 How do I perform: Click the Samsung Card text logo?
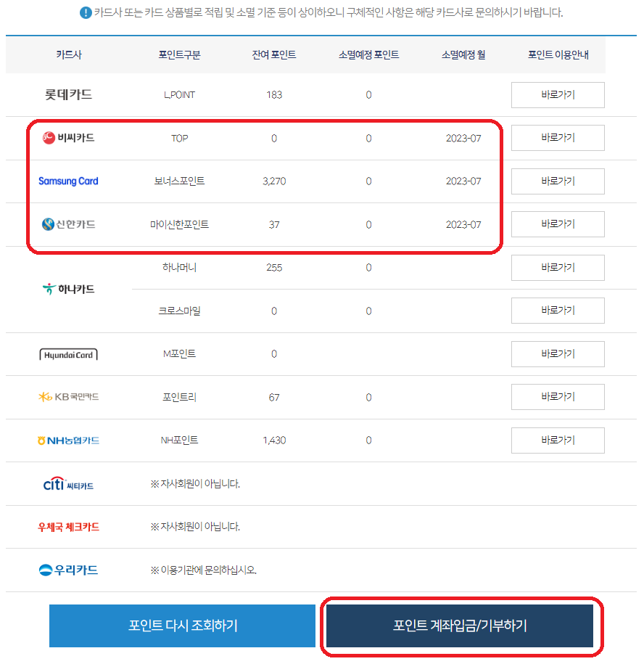point(68,181)
